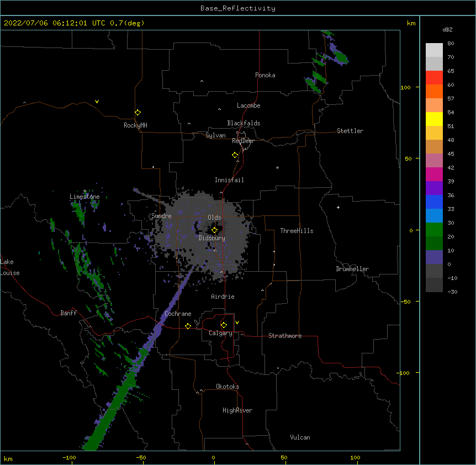Click the Ponoka town label
This screenshot has width=476, height=465.
coord(265,75)
